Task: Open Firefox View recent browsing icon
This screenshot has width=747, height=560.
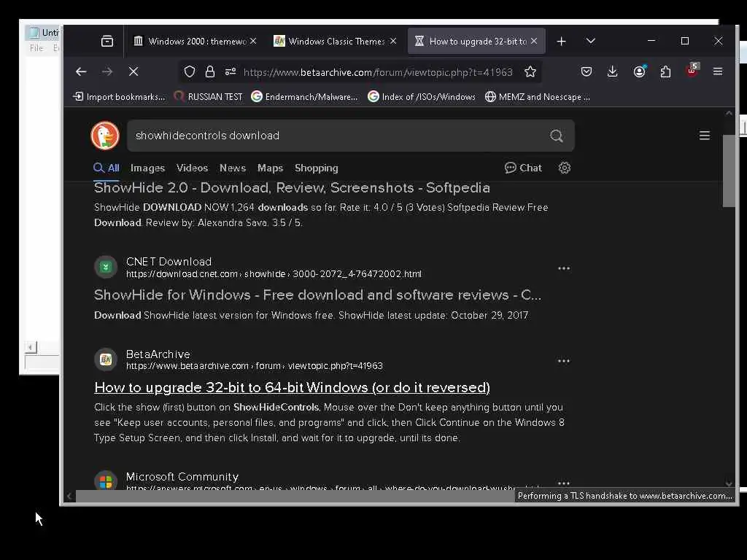Action: coord(107,42)
